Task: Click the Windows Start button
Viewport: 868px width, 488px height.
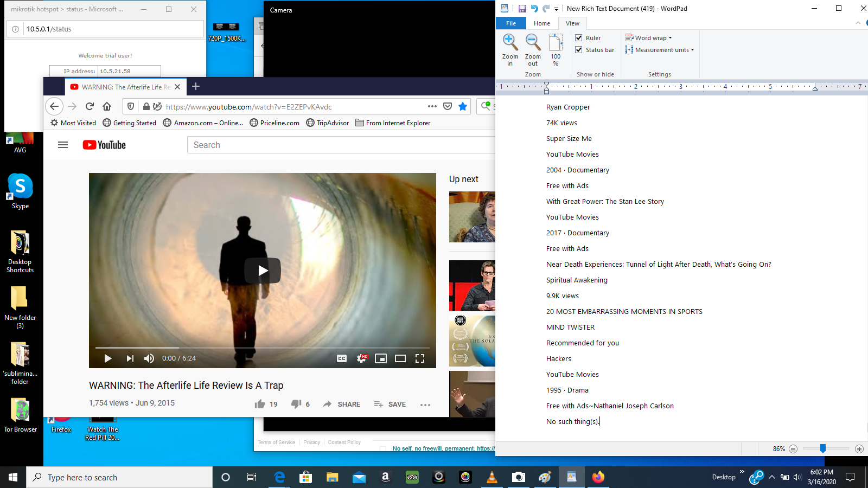Action: click(x=13, y=477)
